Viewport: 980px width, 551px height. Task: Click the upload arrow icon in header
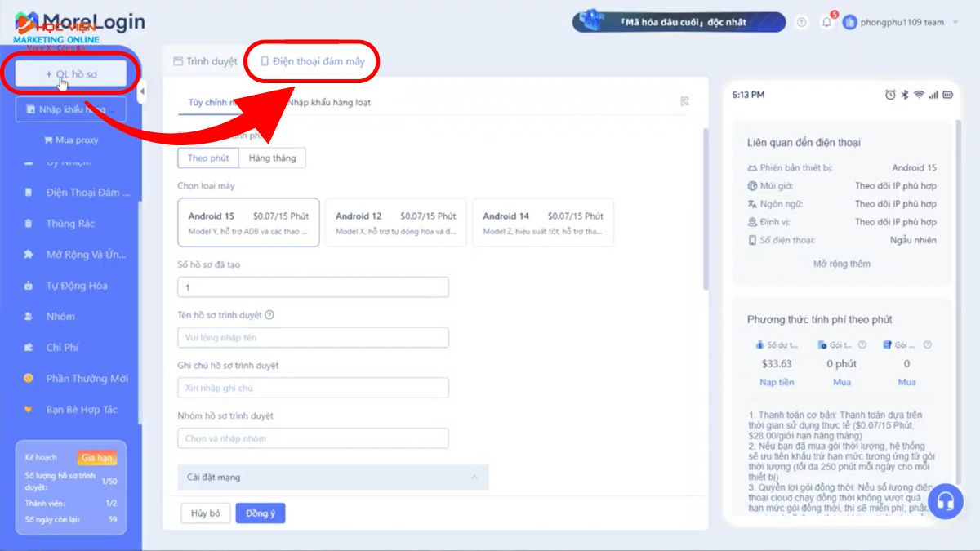[x=801, y=23]
